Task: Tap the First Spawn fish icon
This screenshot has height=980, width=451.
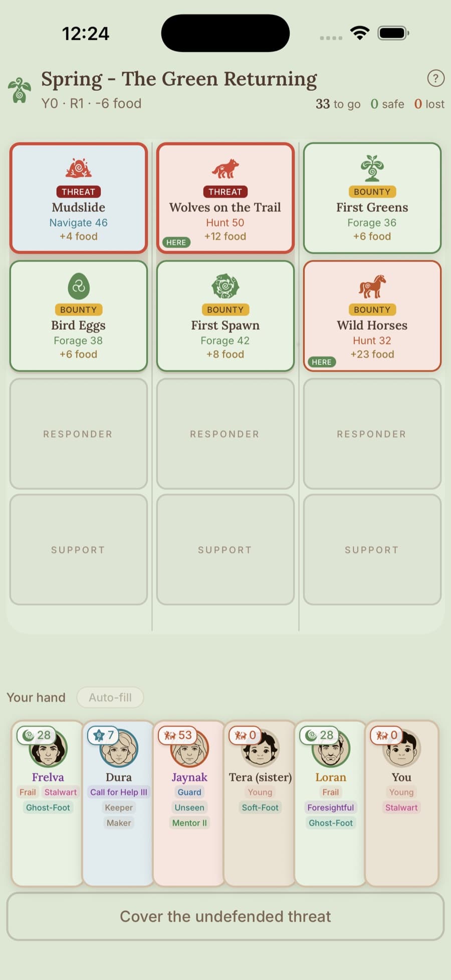Action: tap(225, 286)
